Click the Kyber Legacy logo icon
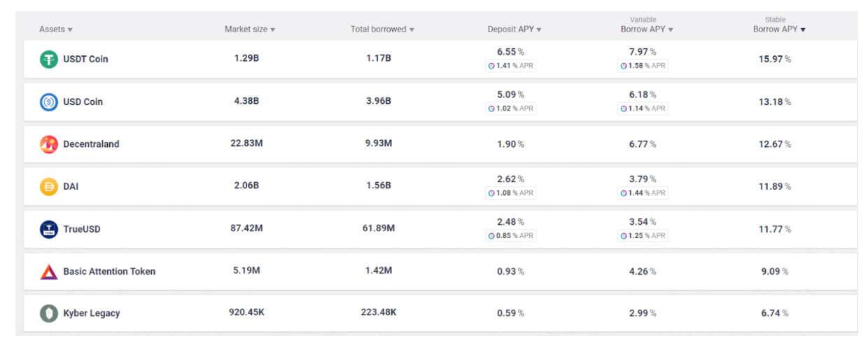Viewport: 868px width, 346px height. pos(49,313)
